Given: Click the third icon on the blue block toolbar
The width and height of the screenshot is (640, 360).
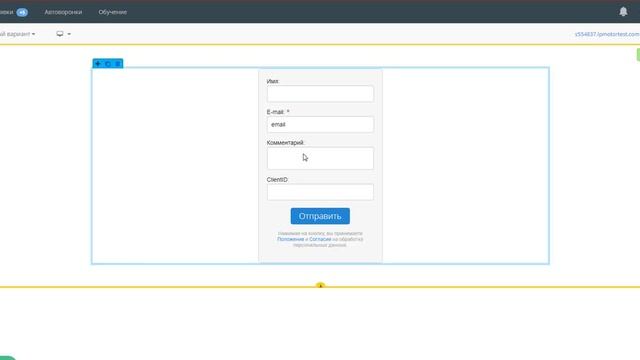Looking at the screenshot, I should coord(118,64).
